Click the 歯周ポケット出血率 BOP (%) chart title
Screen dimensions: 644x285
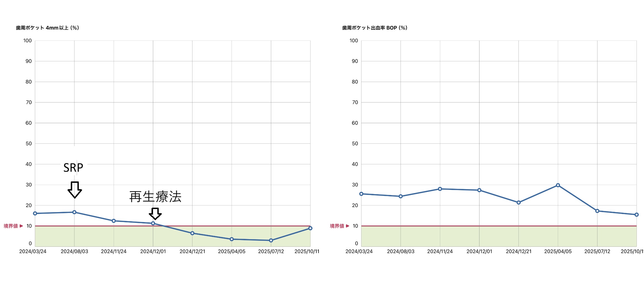pyautogui.click(x=375, y=28)
